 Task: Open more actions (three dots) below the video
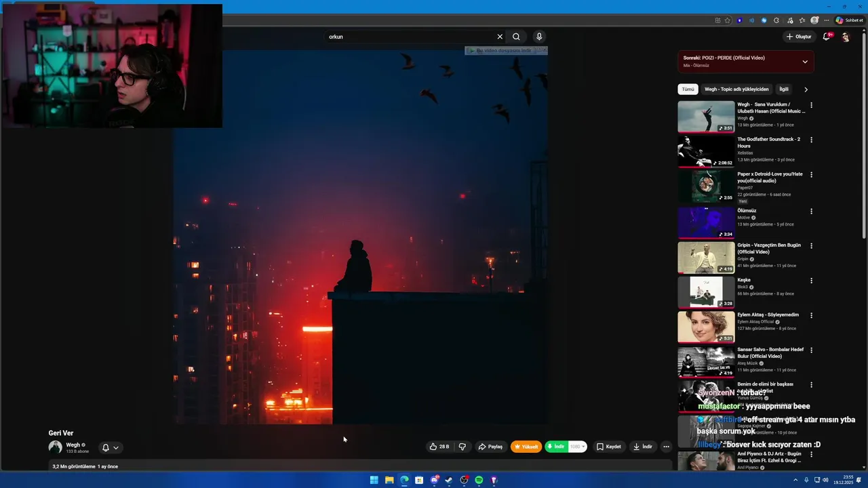tap(666, 447)
